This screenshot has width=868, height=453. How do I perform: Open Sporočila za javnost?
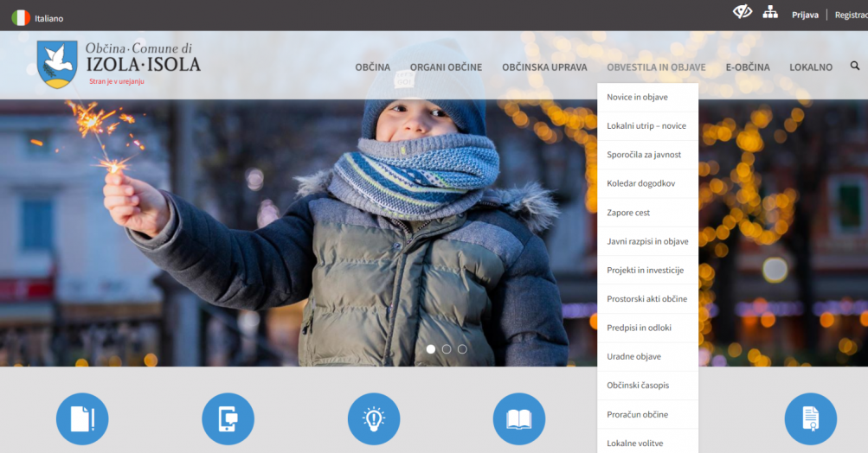click(x=647, y=155)
